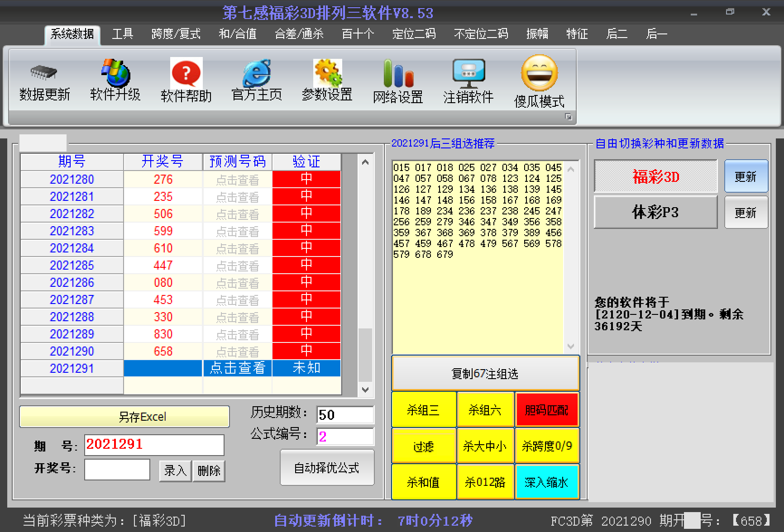Click cyan 深入缩水 button
This screenshot has width=784, height=532.
547,482
